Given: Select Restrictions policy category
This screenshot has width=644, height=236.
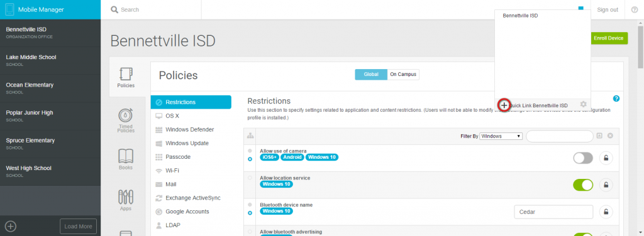Looking at the screenshot, I should coord(191,102).
